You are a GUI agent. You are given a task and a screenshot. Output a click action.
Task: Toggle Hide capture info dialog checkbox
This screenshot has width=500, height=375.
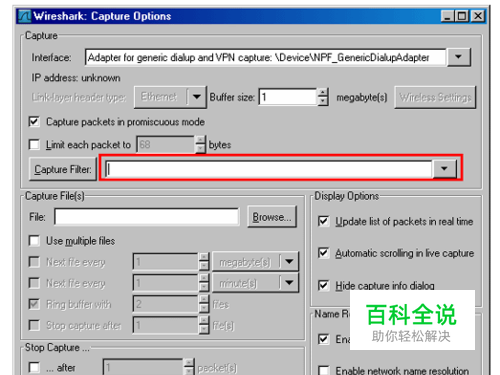coord(323,285)
